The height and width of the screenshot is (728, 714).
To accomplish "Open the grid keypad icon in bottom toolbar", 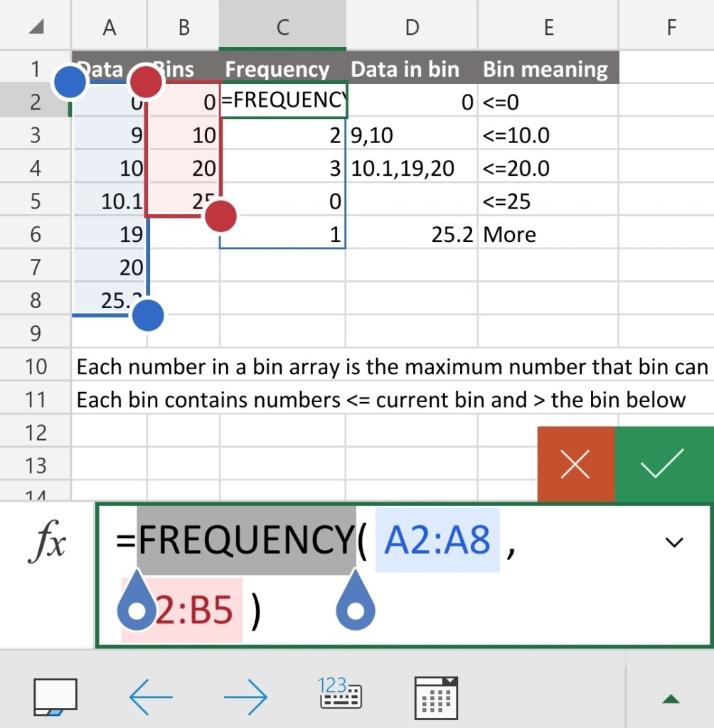I will tap(435, 695).
